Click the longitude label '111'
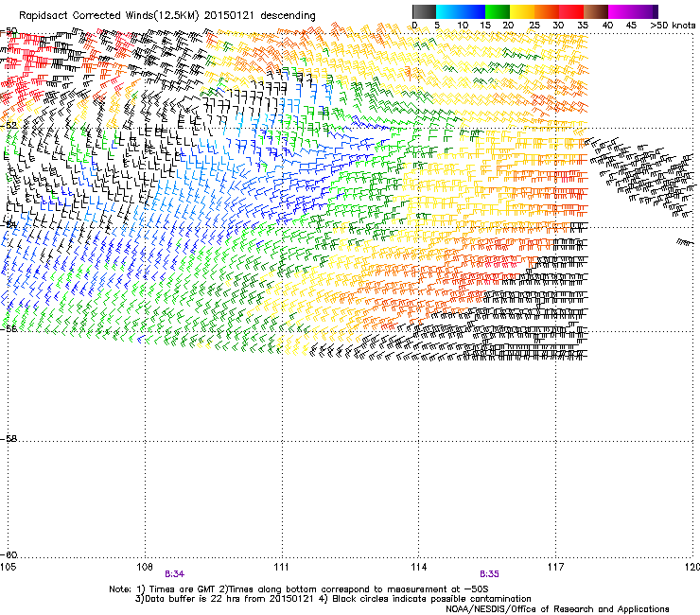This screenshot has width=700, height=615. coord(281,567)
